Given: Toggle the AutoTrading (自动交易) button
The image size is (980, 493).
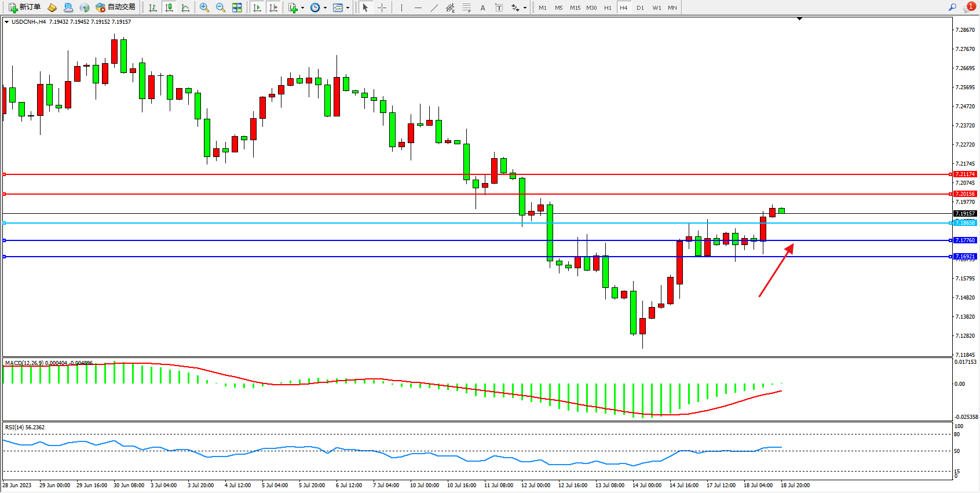Looking at the screenshot, I should 116,8.
